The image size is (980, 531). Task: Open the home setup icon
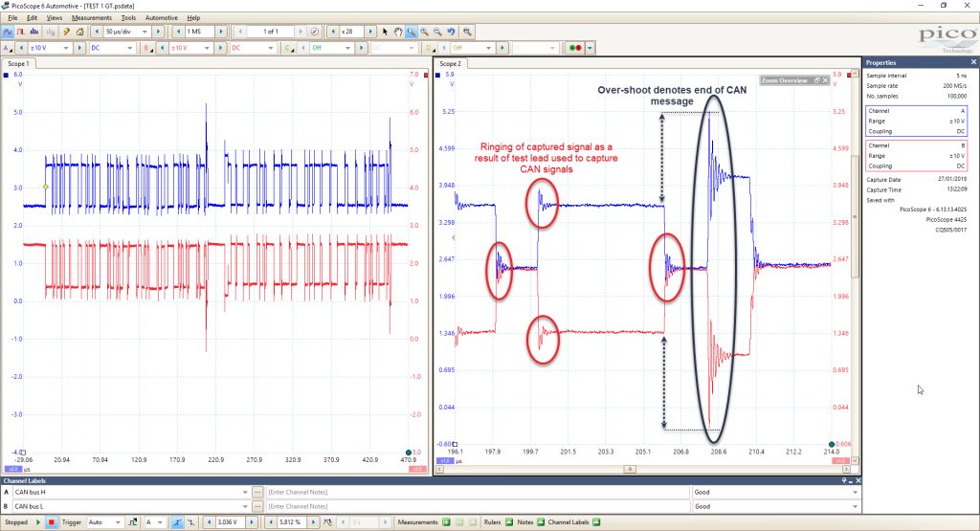click(80, 32)
